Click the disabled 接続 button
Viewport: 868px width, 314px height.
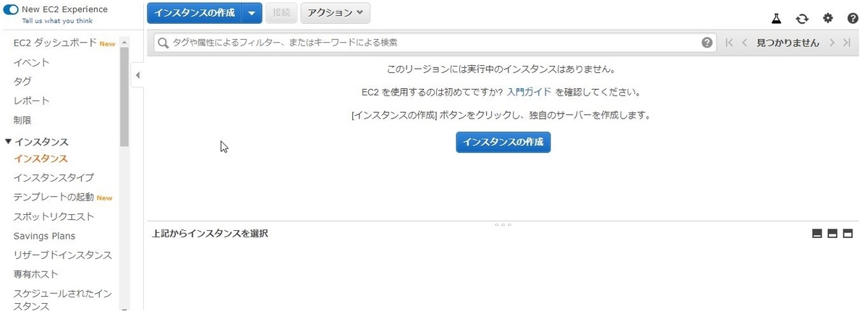[281, 13]
